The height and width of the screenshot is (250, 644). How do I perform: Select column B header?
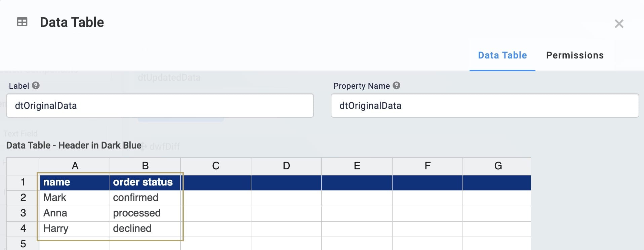click(145, 166)
